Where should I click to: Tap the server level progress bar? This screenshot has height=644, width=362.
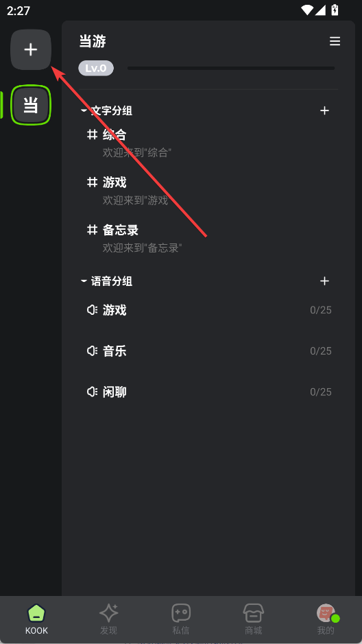pos(231,68)
